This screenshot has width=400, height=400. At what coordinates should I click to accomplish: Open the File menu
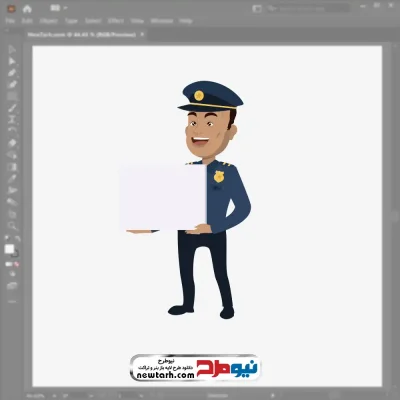[x=10, y=21]
